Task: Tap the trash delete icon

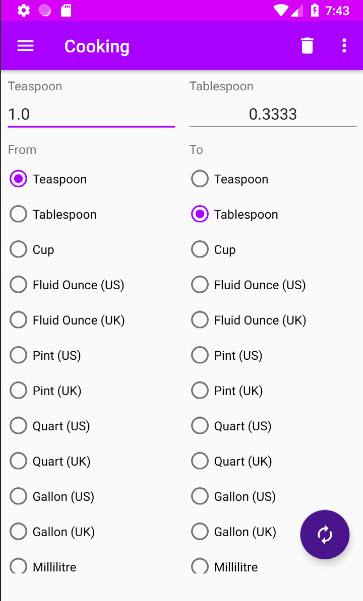Action: [307, 46]
